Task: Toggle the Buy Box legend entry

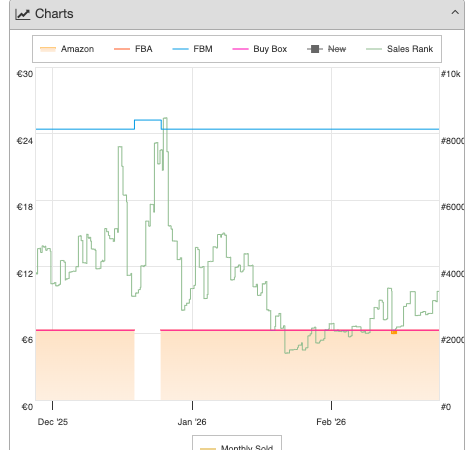Action: (260, 49)
